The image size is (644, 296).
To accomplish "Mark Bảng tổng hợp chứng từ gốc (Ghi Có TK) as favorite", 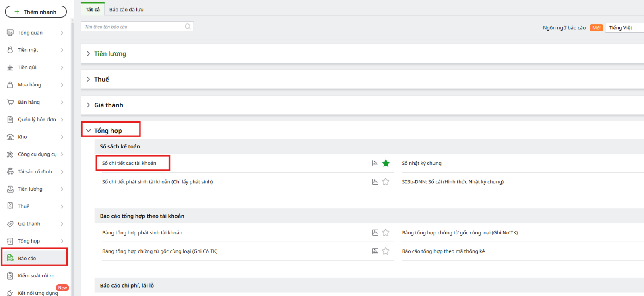I will [x=386, y=251].
